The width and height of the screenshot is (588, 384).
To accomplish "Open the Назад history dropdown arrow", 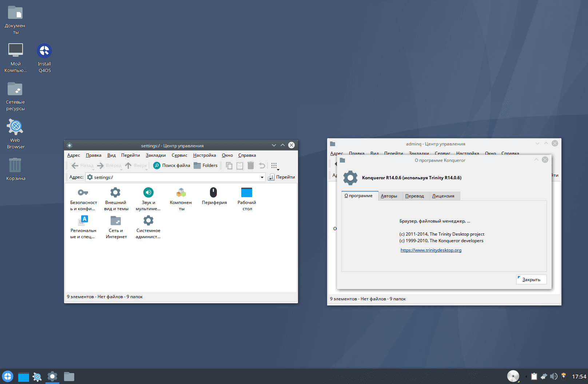I will (x=94, y=169).
